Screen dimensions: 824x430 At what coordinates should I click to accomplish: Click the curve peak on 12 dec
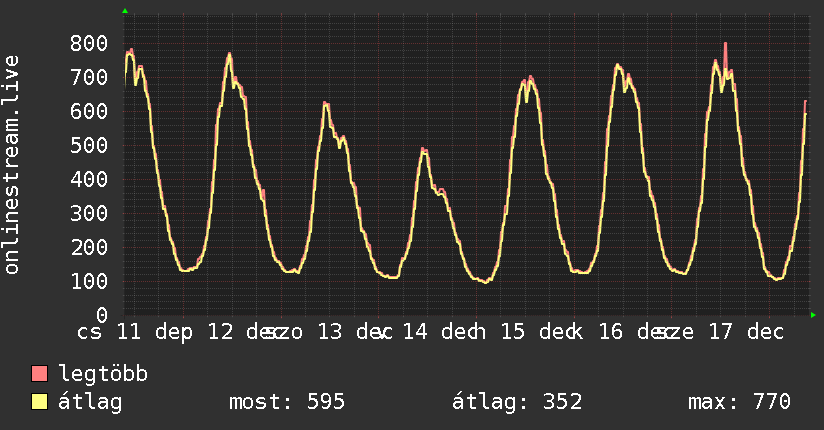[230, 55]
